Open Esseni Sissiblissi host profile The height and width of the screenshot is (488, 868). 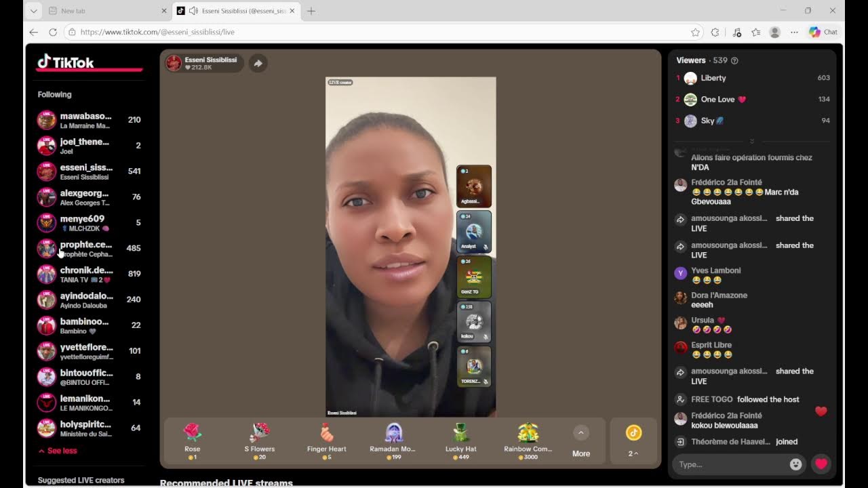(204, 63)
